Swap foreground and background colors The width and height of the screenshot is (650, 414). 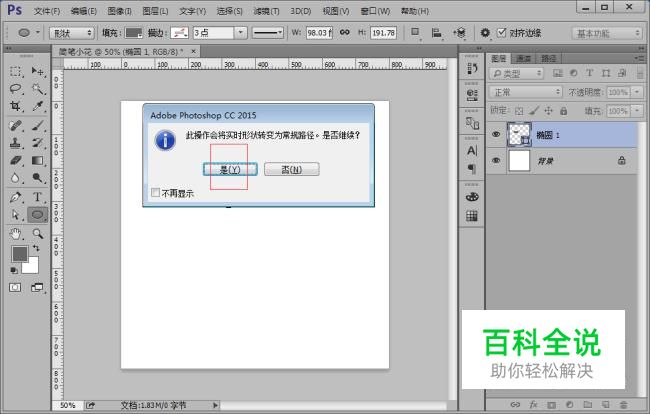click(36, 248)
